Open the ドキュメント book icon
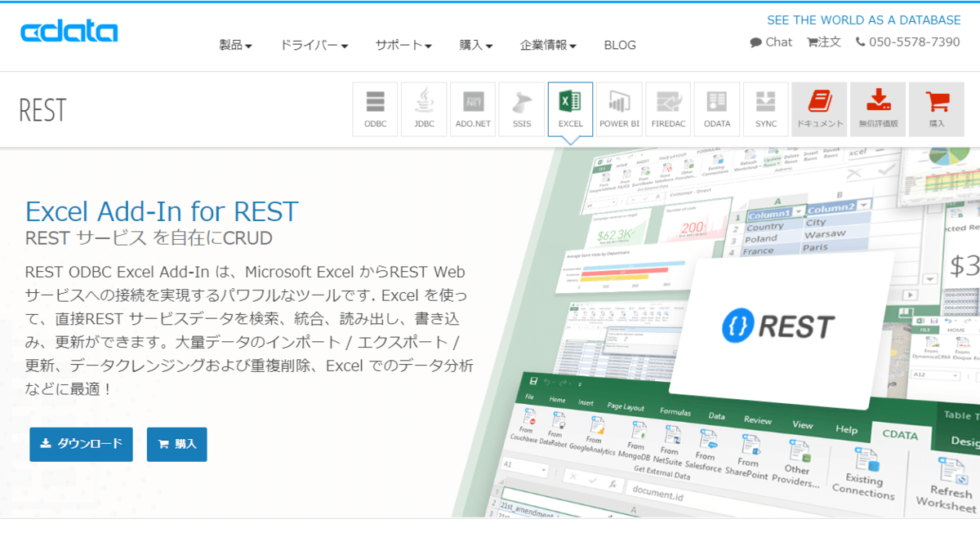The height and width of the screenshot is (550, 980). (x=819, y=109)
